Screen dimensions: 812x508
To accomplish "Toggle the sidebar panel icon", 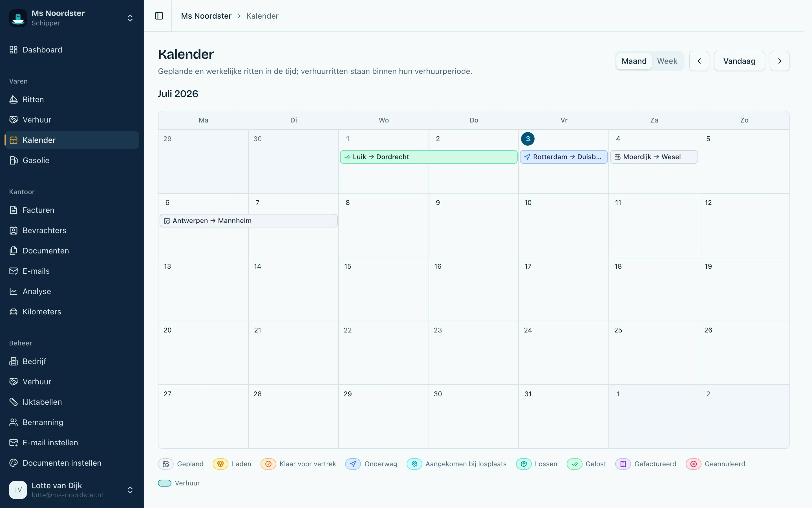I will coord(159,16).
